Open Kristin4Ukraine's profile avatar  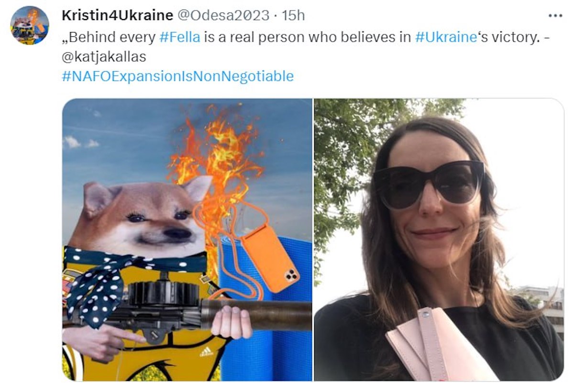click(30, 25)
